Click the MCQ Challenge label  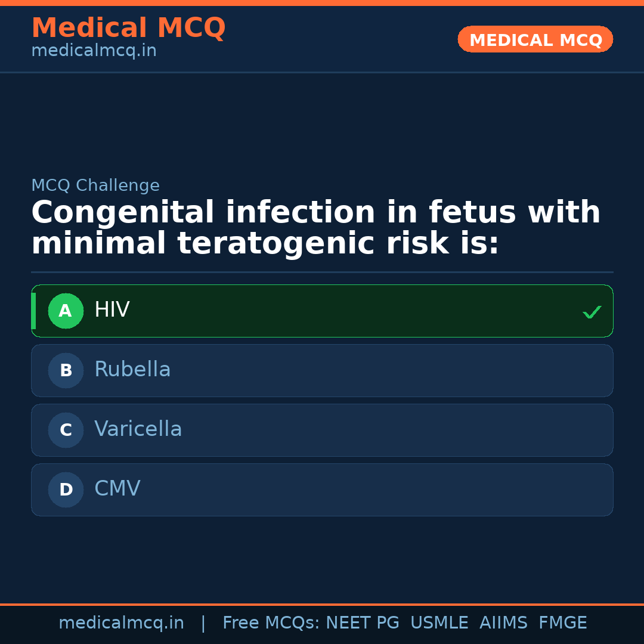[95, 185]
